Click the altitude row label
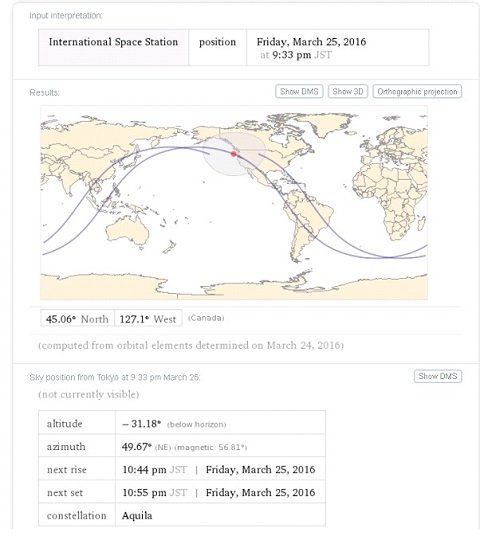 coord(65,424)
